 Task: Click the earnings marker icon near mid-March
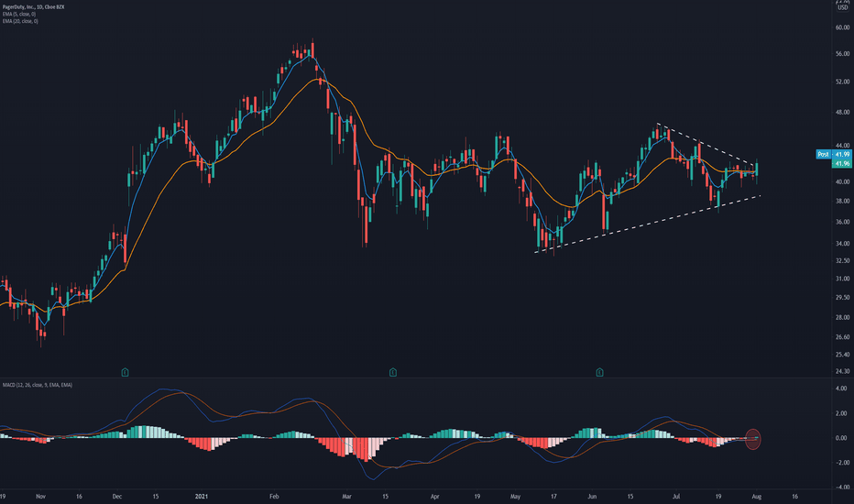pyautogui.click(x=393, y=373)
